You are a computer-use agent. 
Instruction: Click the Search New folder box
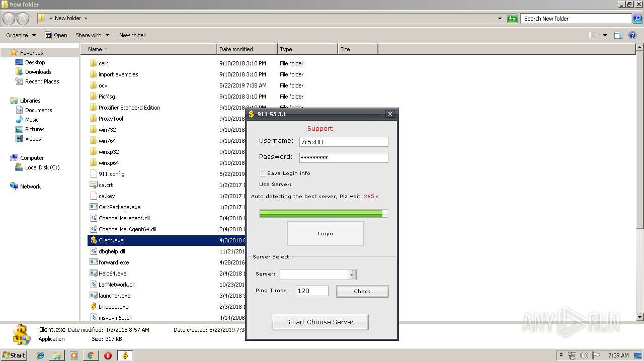coord(576,19)
